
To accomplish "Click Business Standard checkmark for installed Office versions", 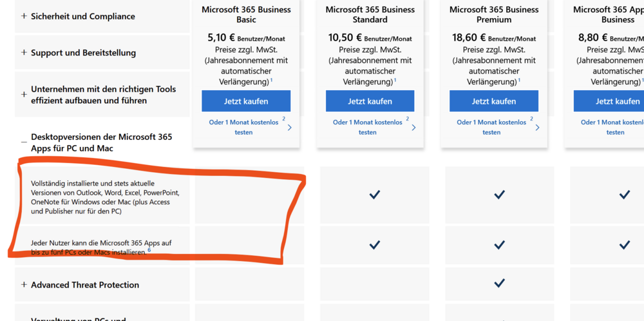I will 374,195.
